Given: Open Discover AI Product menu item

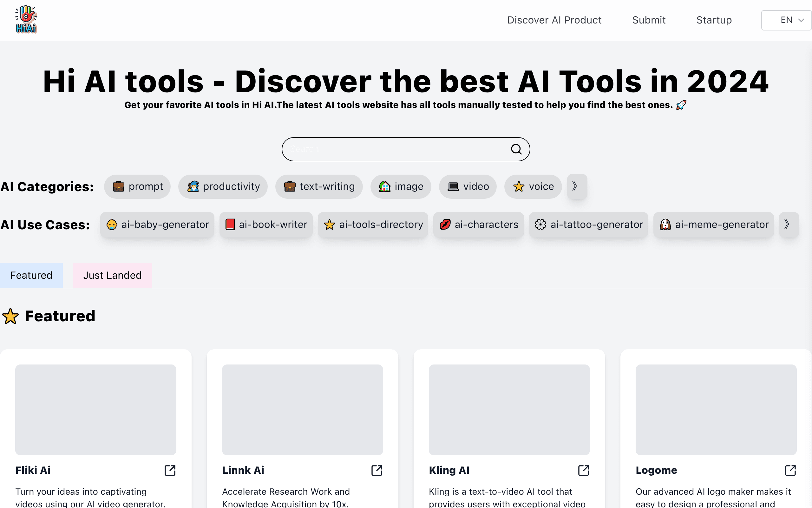Looking at the screenshot, I should 554,20.
